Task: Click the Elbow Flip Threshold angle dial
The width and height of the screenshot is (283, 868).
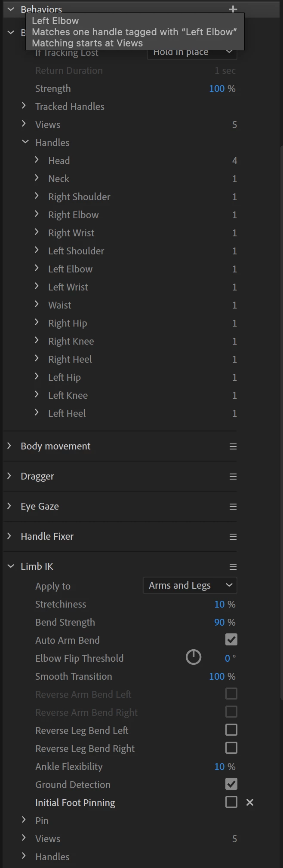Action: pos(194,657)
